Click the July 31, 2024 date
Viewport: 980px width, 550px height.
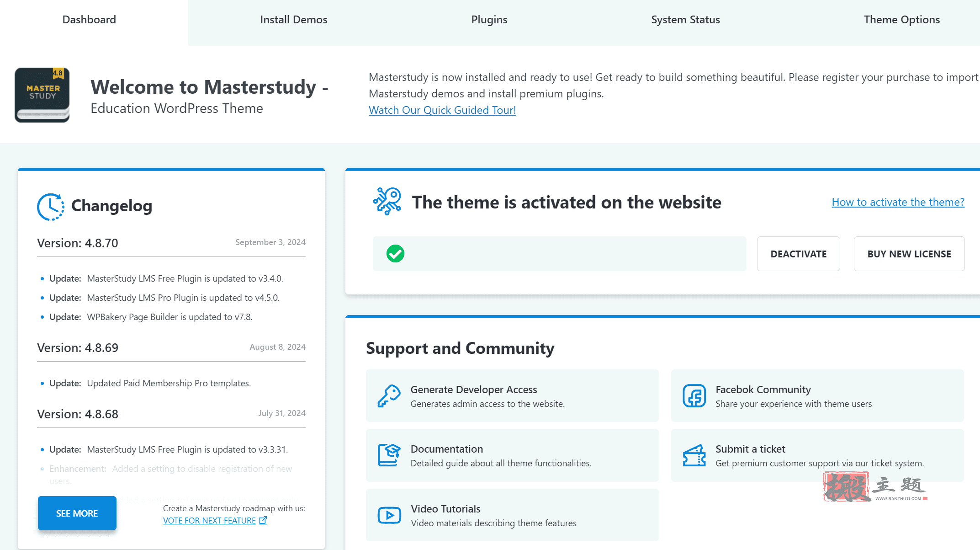pos(282,413)
